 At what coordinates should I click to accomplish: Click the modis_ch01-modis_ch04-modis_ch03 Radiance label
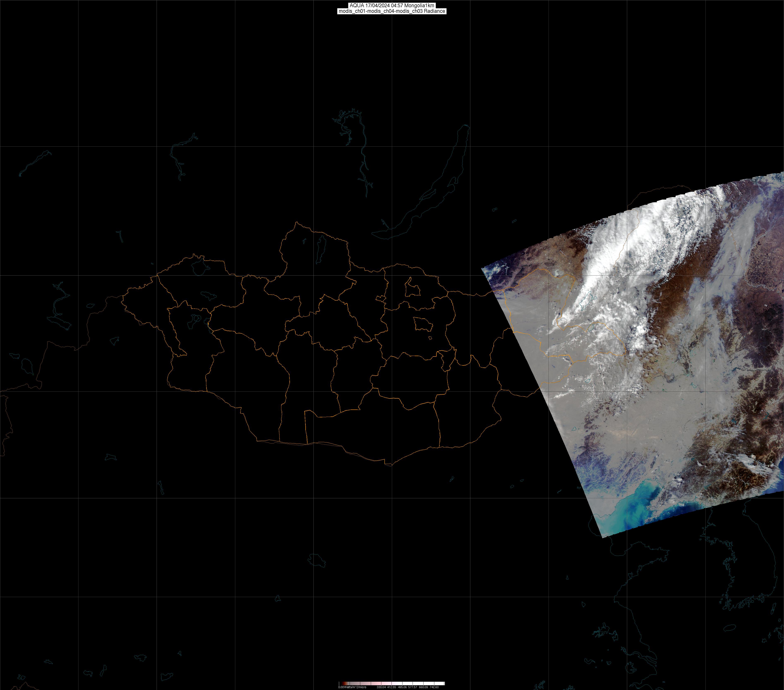tap(392, 11)
